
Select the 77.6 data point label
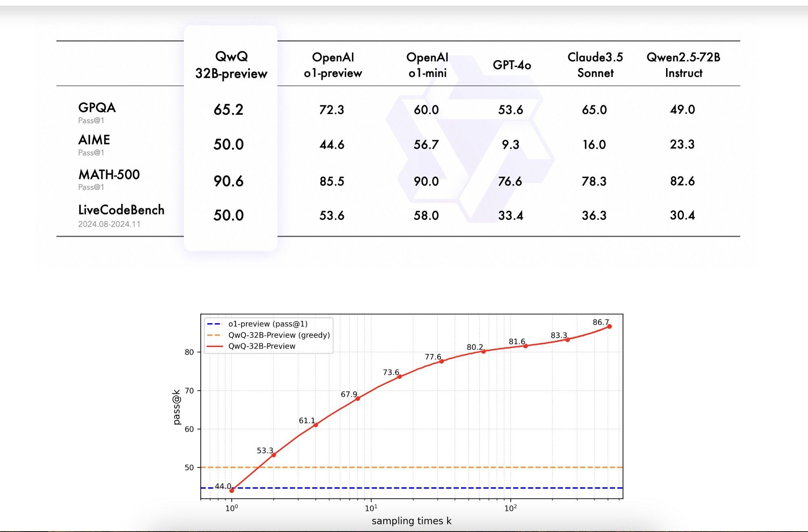(x=433, y=357)
